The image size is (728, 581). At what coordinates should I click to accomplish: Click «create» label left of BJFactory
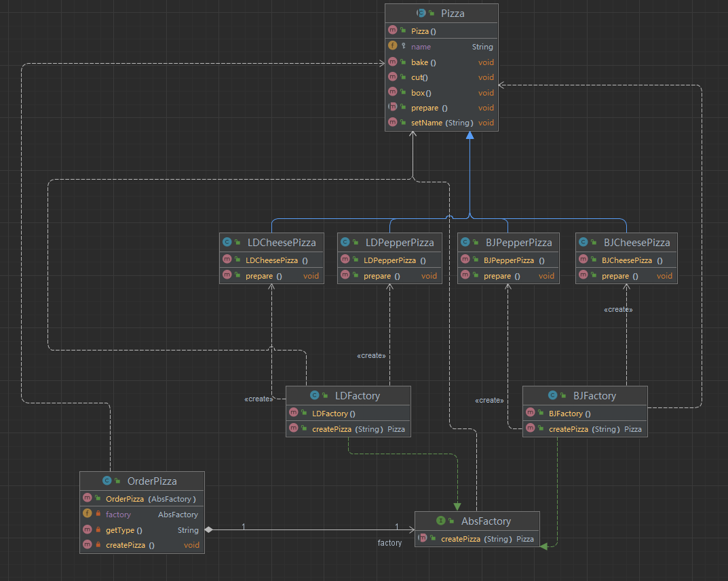[x=489, y=400]
